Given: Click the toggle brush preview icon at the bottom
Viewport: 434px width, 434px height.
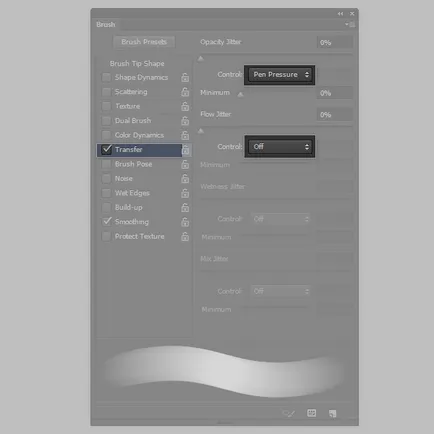Looking at the screenshot, I should (x=288, y=413).
